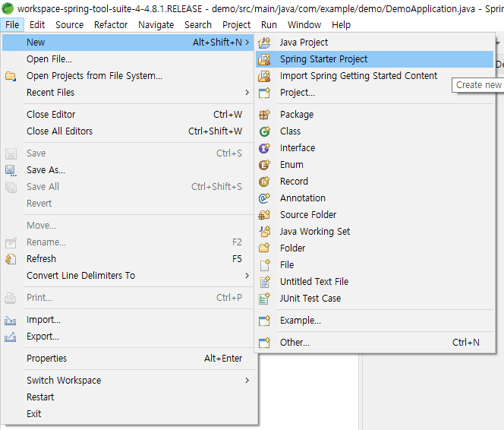Select Untitled Text File label

(314, 282)
